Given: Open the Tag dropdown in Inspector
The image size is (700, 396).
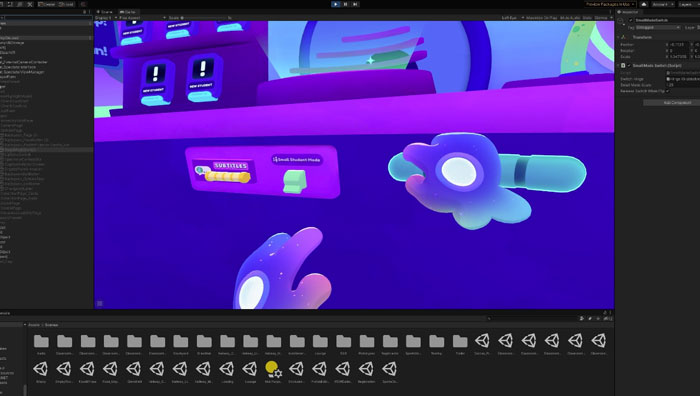Looking at the screenshot, I should click(658, 28).
